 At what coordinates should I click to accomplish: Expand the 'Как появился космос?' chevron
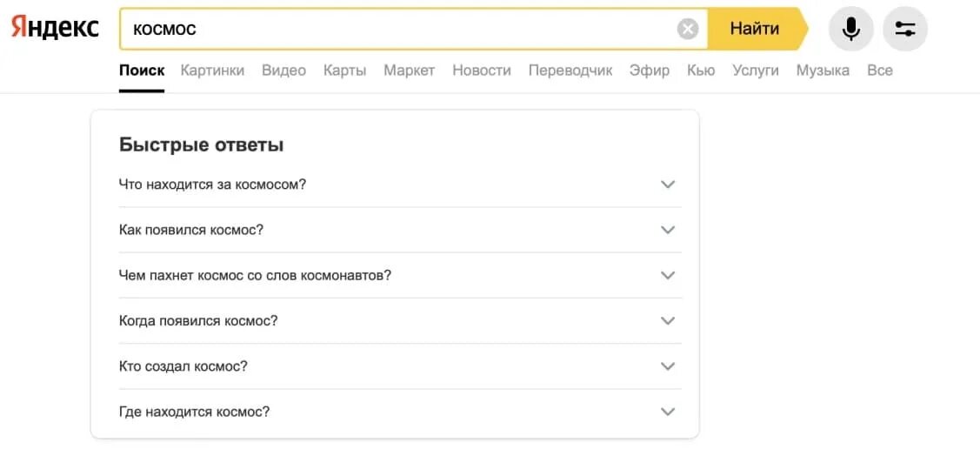[x=668, y=230]
